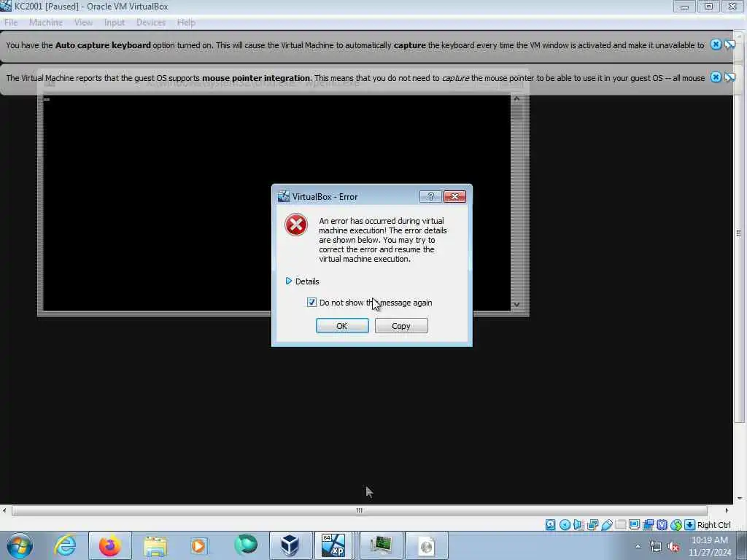Click the Copy button in the error dialog
This screenshot has width=747, height=560.
[x=401, y=326]
